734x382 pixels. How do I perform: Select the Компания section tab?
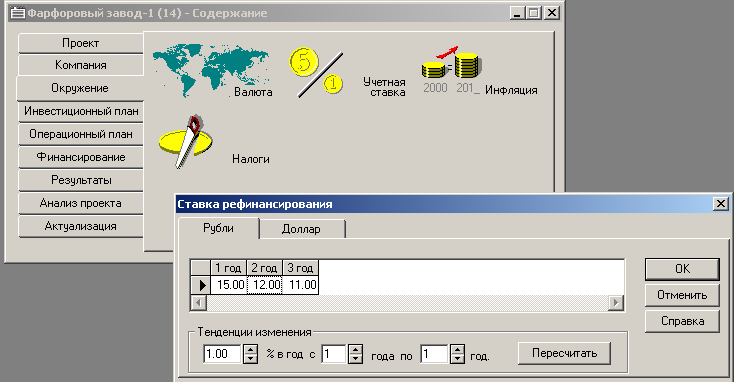tap(81, 65)
